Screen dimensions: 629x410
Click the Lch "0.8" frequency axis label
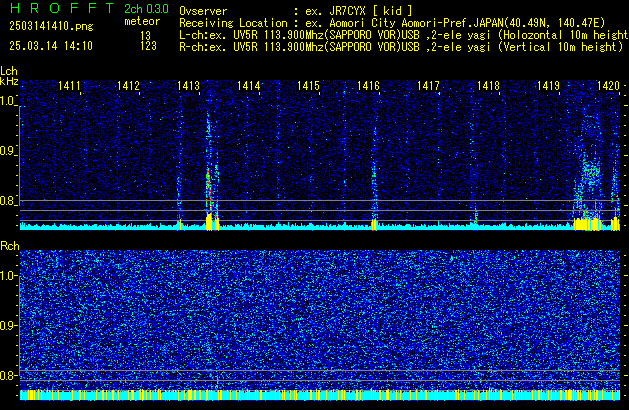[8, 201]
